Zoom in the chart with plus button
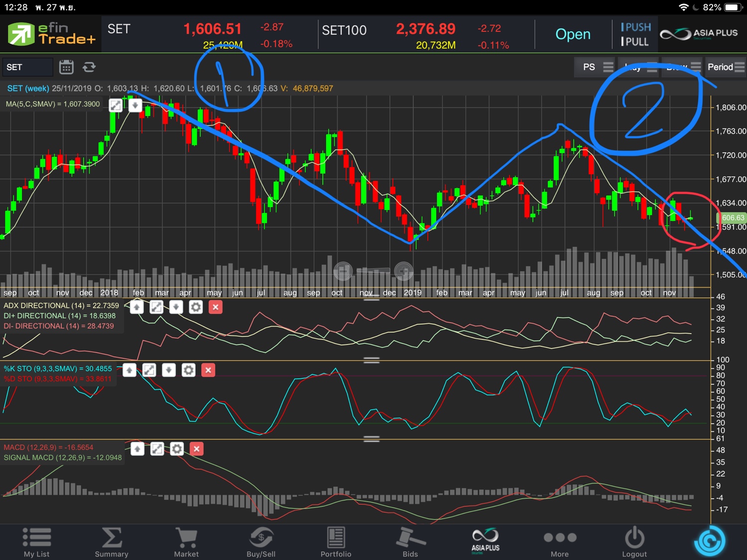The height and width of the screenshot is (560, 747). click(403, 271)
